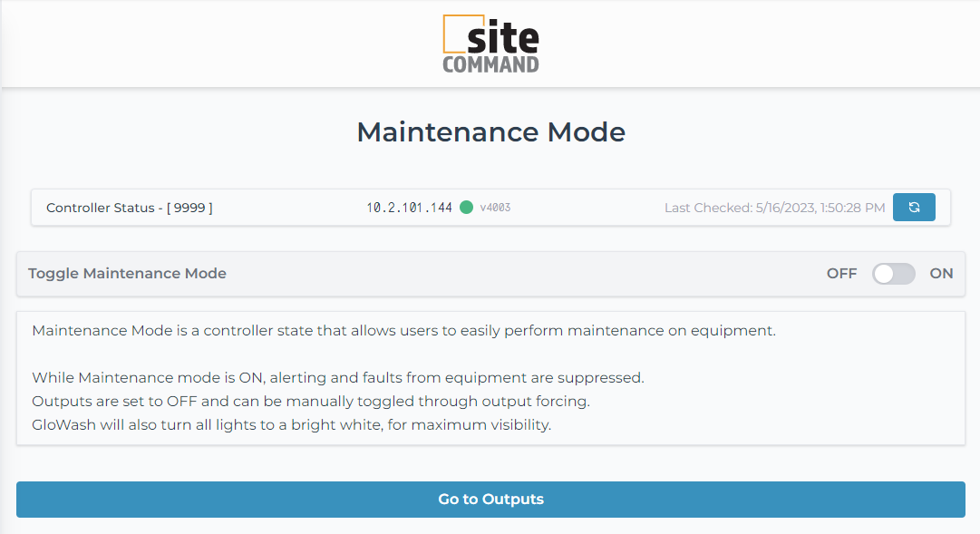Click the COMMAND text in the logo
Viewport: 980px width, 534px height.
pyautogui.click(x=490, y=64)
